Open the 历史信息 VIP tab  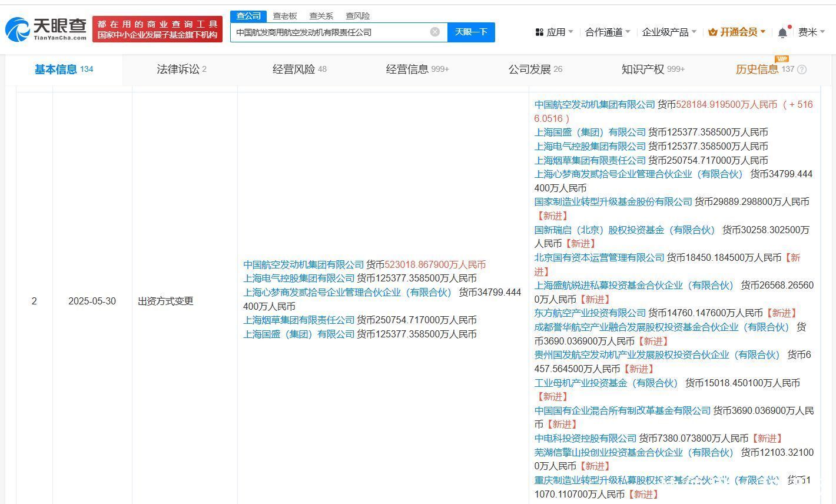(x=765, y=69)
